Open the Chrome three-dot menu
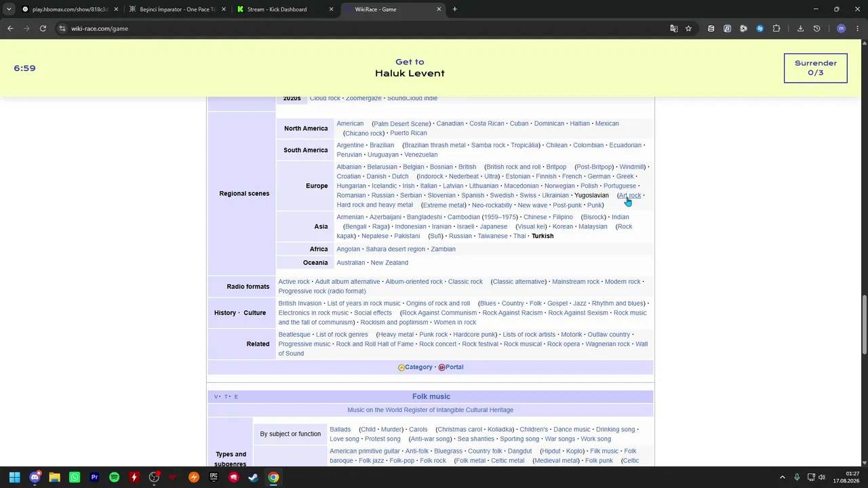This screenshot has width=868, height=488. click(857, 28)
